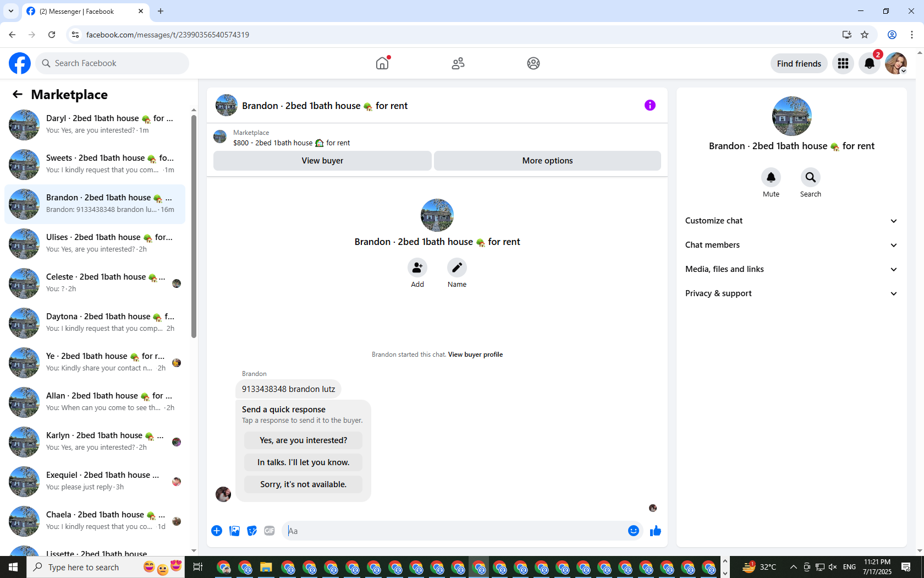Open the Friends icon in top navigation
Screen dimensions: 924x578
click(x=458, y=63)
